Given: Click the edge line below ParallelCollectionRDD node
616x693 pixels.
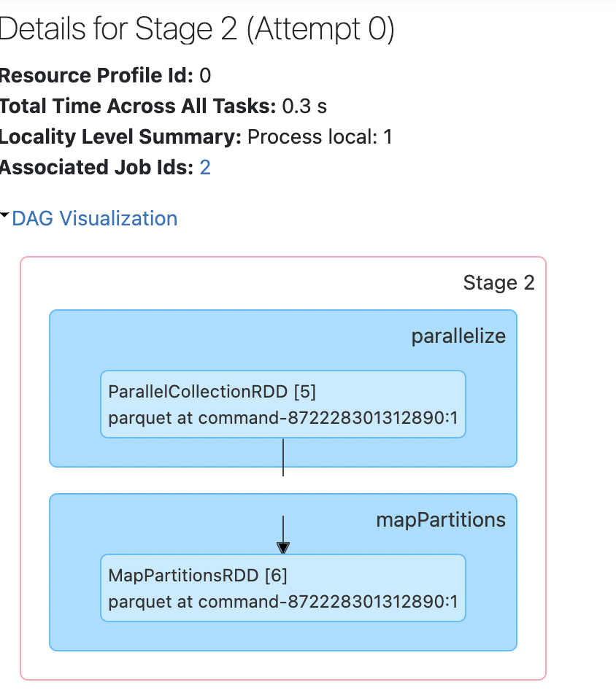Looking at the screenshot, I should (283, 457).
